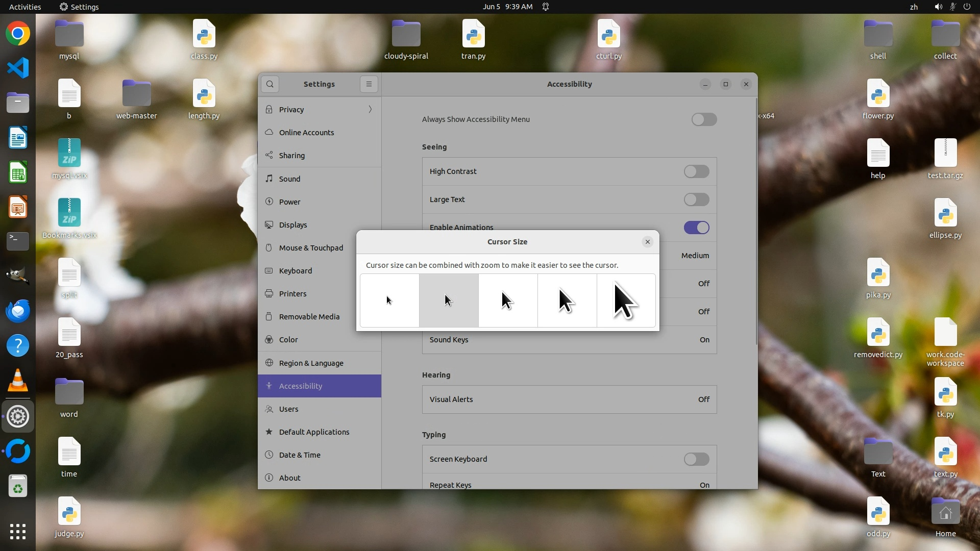Choose the largest cursor size option
This screenshot has width=980, height=551.
[626, 300]
